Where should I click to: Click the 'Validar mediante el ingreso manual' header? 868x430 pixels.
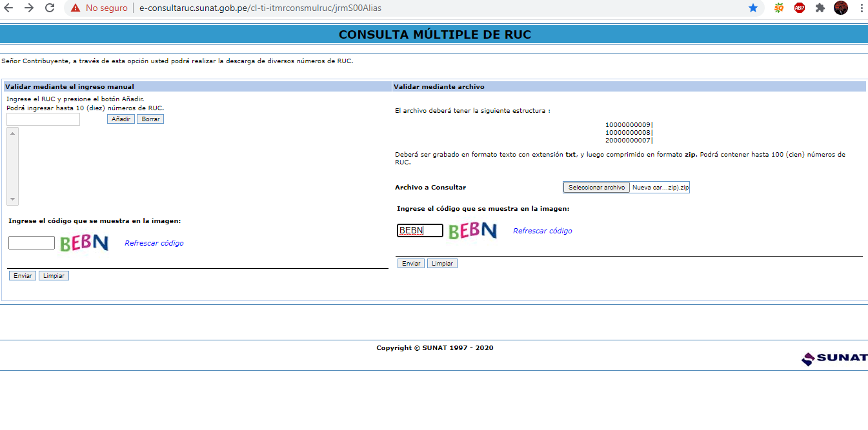70,86
